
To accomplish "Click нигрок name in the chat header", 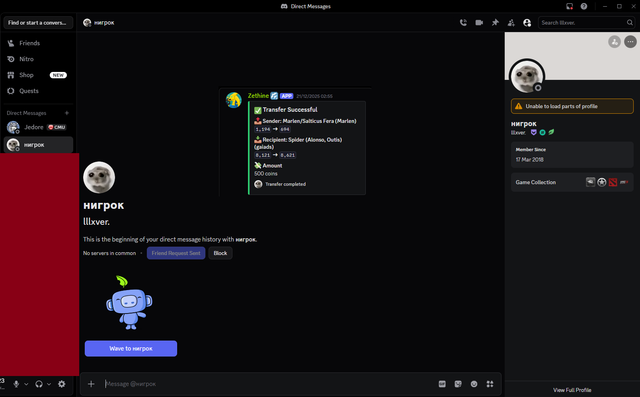I will (x=104, y=23).
